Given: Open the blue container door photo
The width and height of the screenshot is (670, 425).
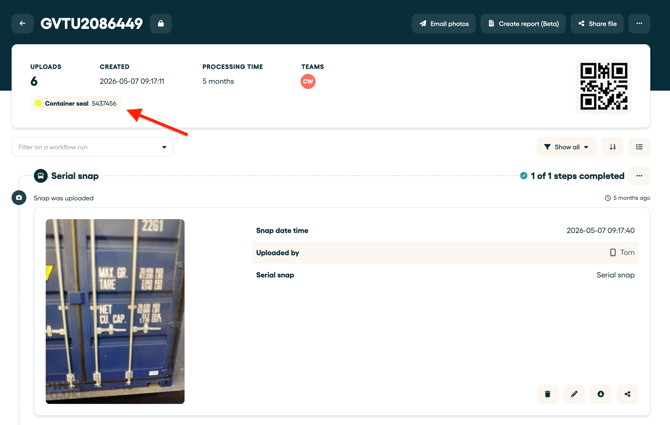Looking at the screenshot, I should pyautogui.click(x=115, y=311).
